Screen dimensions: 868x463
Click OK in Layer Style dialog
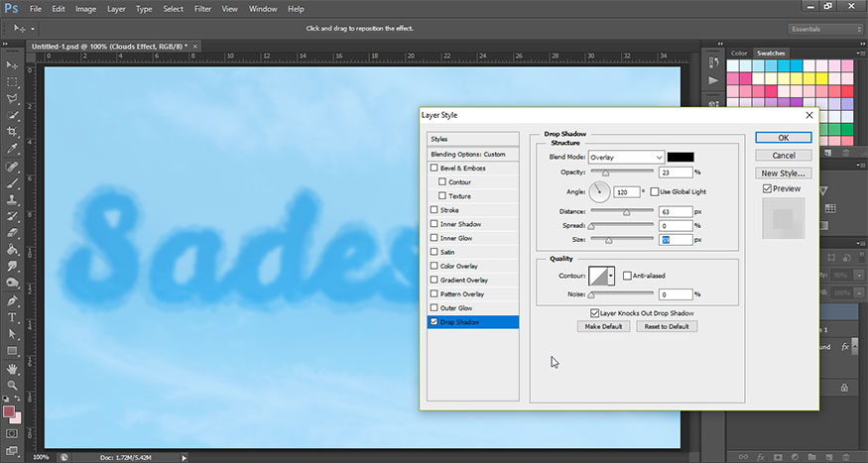point(783,138)
